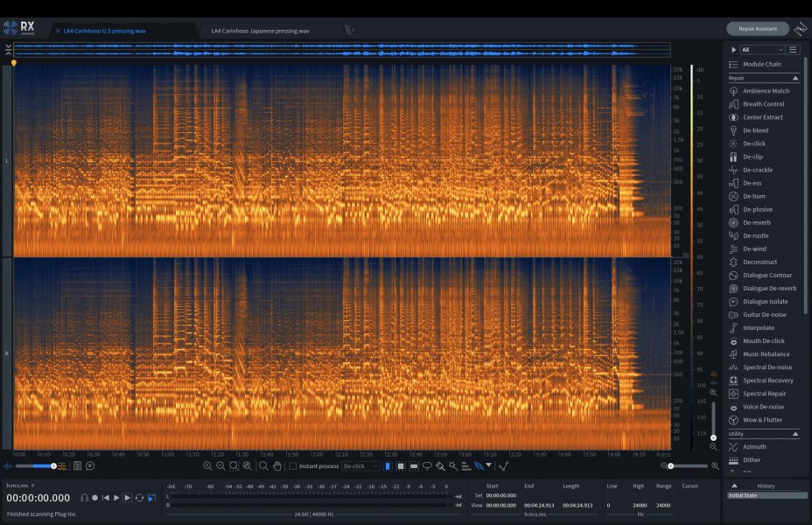
Task: Open the Module Chain
Action: tap(762, 64)
